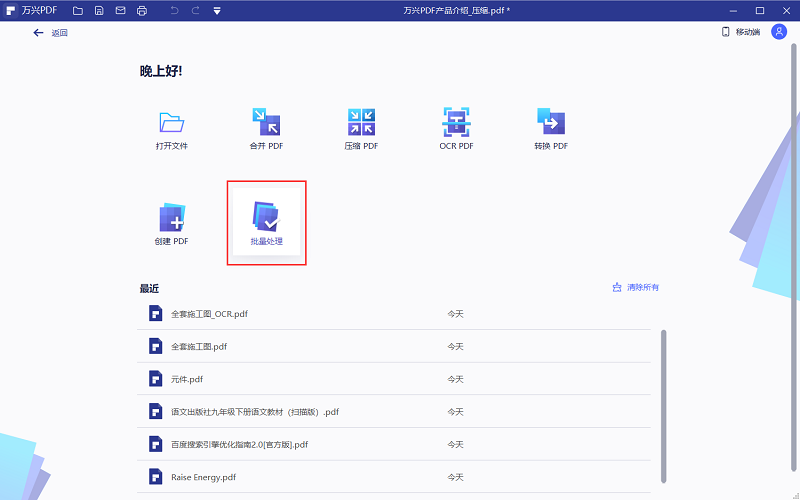Open Batch Process (批量处理) tool
Viewport: 800px width, 500px height.
266,219
